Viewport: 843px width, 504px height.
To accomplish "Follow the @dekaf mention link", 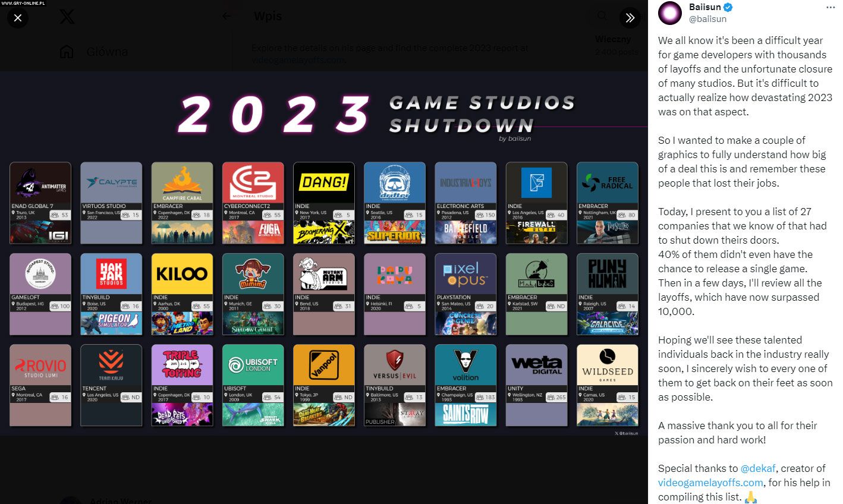I will (x=758, y=468).
